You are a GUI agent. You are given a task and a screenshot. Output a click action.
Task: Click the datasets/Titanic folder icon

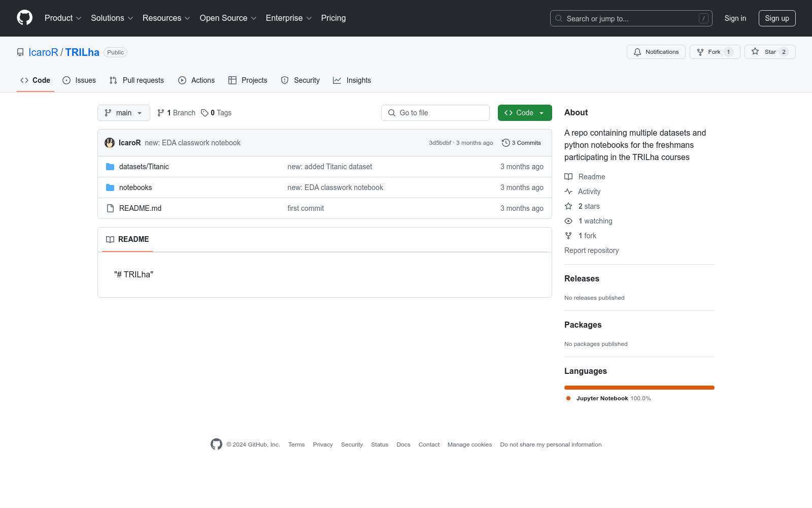pyautogui.click(x=110, y=167)
